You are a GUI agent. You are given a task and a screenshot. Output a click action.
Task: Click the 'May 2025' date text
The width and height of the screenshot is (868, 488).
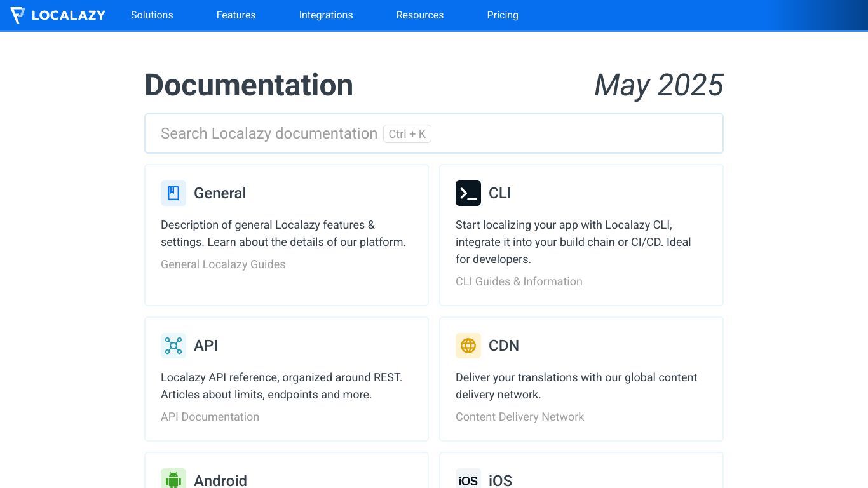coord(659,85)
